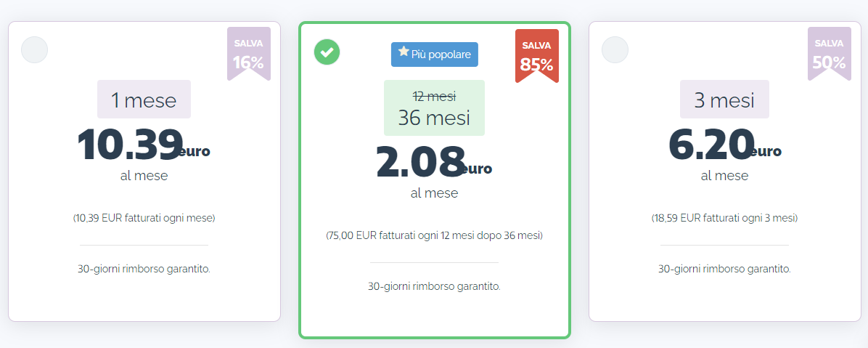Click the 36 mesi duration label
Viewport: 868px width, 348px height.
tap(434, 118)
